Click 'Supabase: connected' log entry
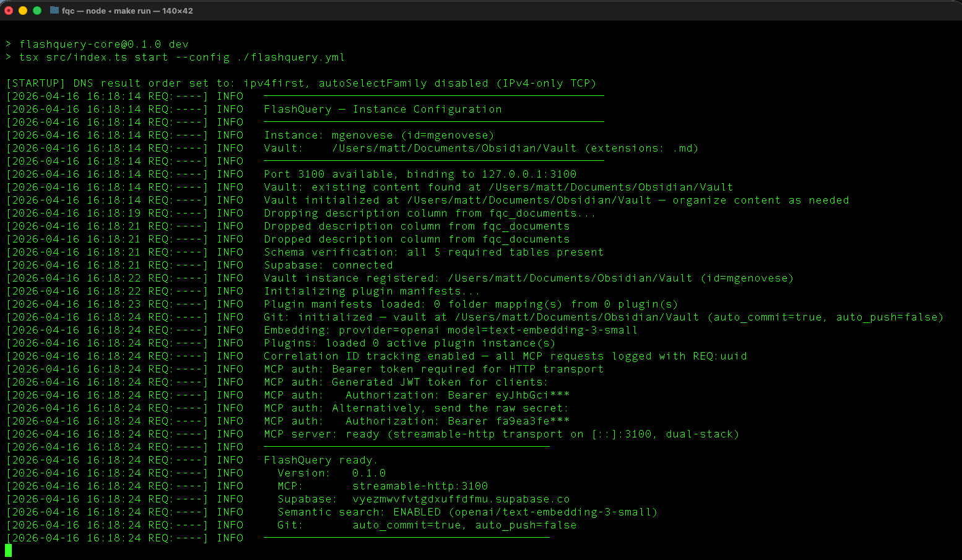The width and height of the screenshot is (962, 560). click(x=328, y=265)
